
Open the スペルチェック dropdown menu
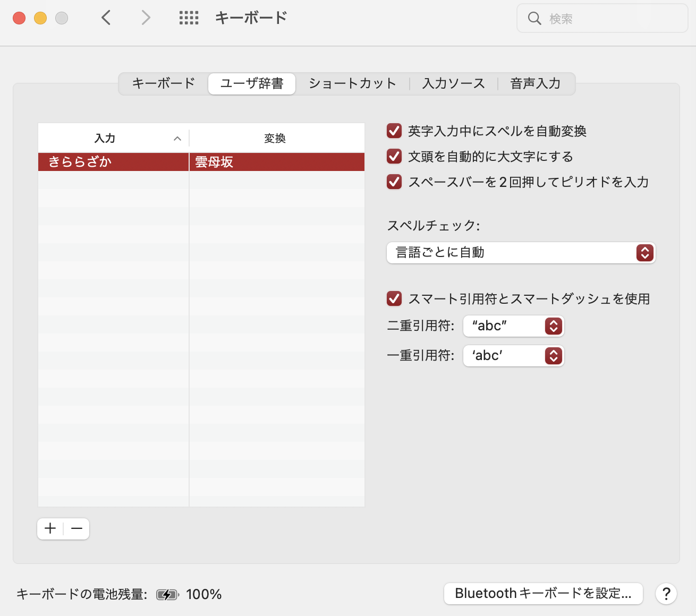click(521, 253)
